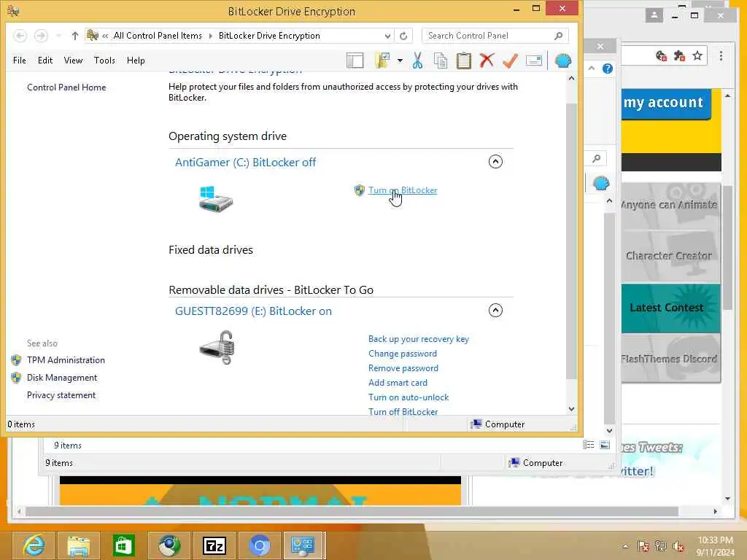Viewport: 747px width, 560px height.
Task: Open Chromium from taskbar
Action: (x=259, y=545)
